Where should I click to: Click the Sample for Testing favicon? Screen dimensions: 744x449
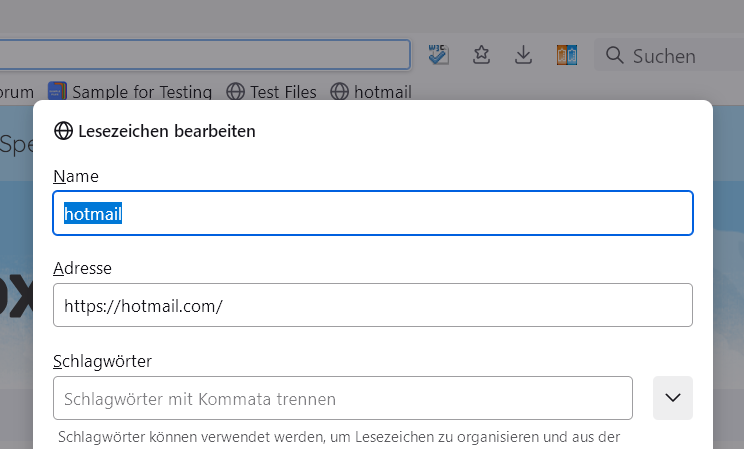coord(57,92)
